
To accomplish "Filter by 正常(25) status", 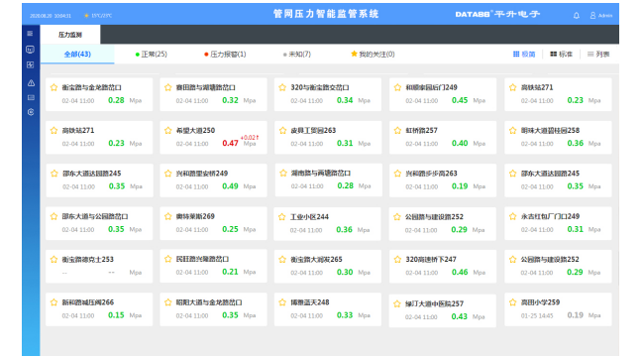I will (152, 55).
